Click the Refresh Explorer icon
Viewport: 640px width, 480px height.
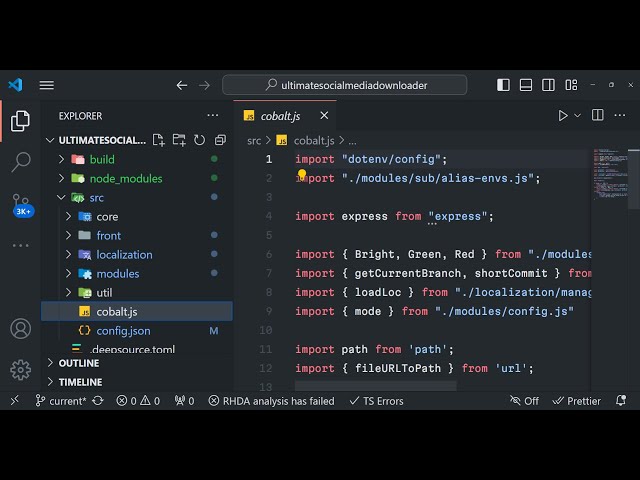(199, 140)
